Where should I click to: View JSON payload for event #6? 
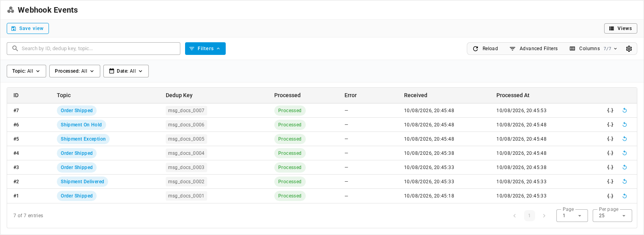point(610,125)
